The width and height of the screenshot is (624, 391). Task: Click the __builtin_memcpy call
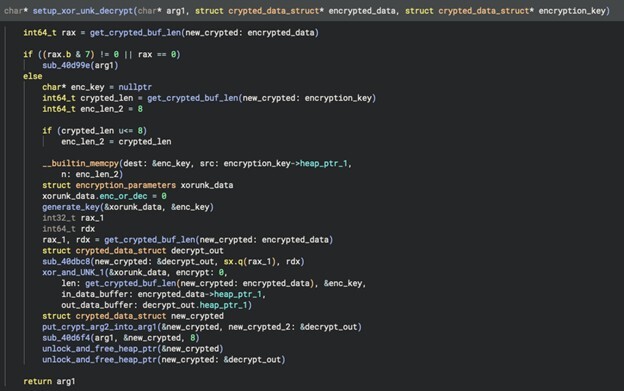click(x=80, y=163)
